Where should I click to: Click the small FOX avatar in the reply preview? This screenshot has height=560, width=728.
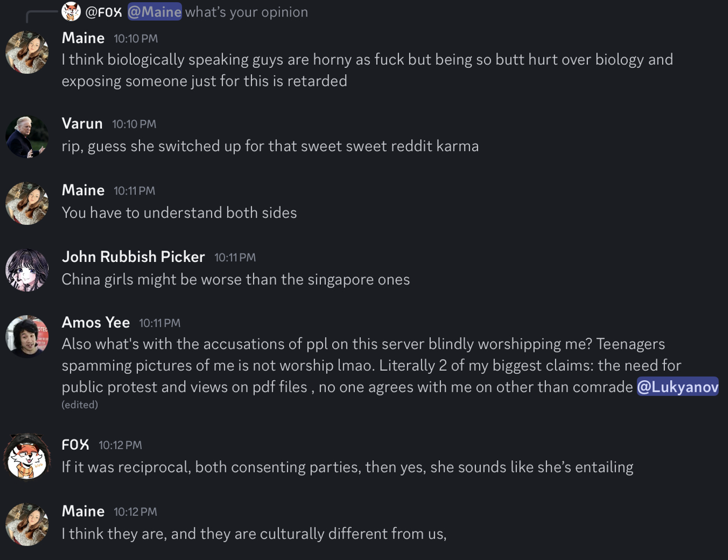point(71,12)
